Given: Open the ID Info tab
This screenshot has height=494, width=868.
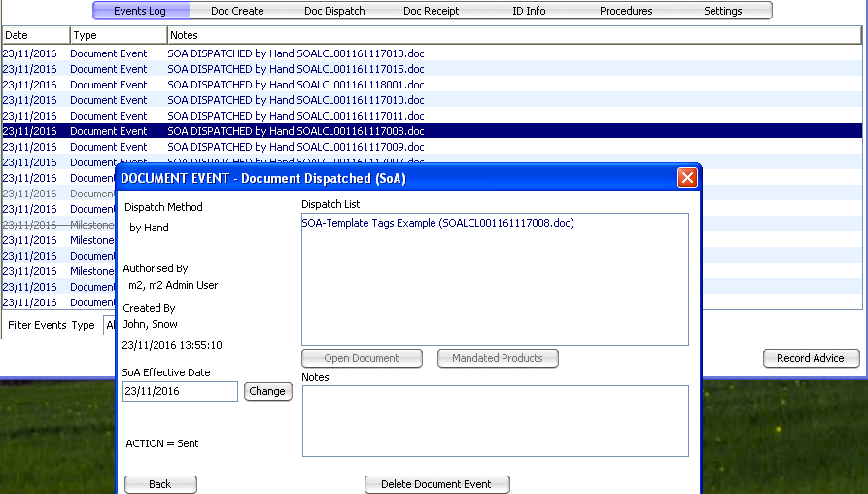Looking at the screenshot, I should coord(529,11).
